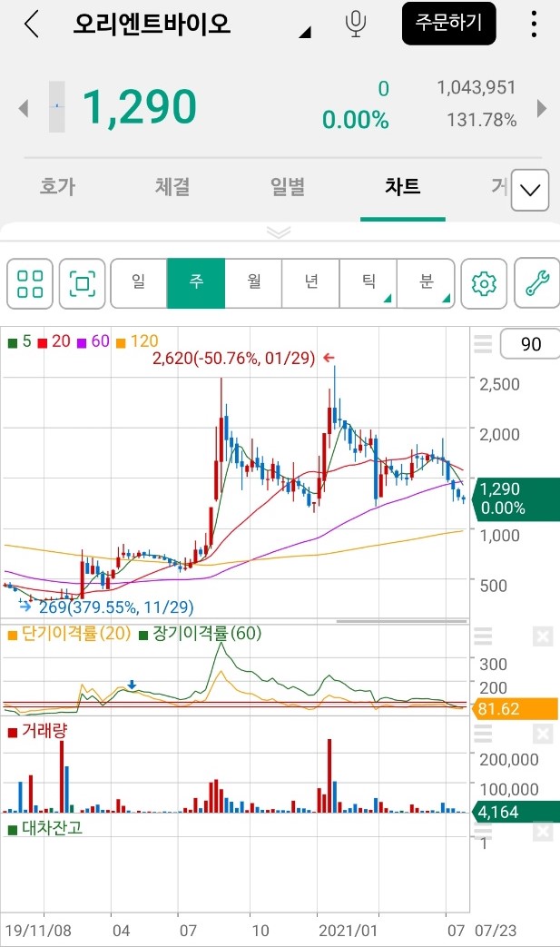The width and height of the screenshot is (560, 947).
Task: Open 거래량 volume panel hamburger menu
Action: click(483, 734)
